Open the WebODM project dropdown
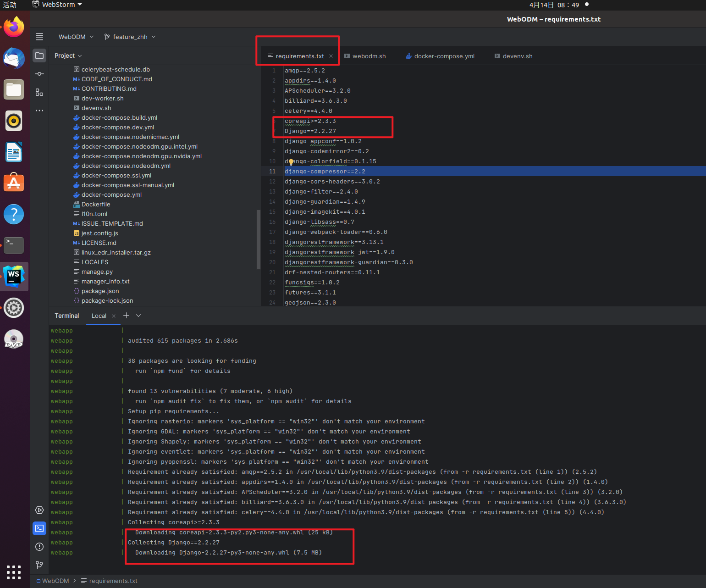 [x=76, y=37]
